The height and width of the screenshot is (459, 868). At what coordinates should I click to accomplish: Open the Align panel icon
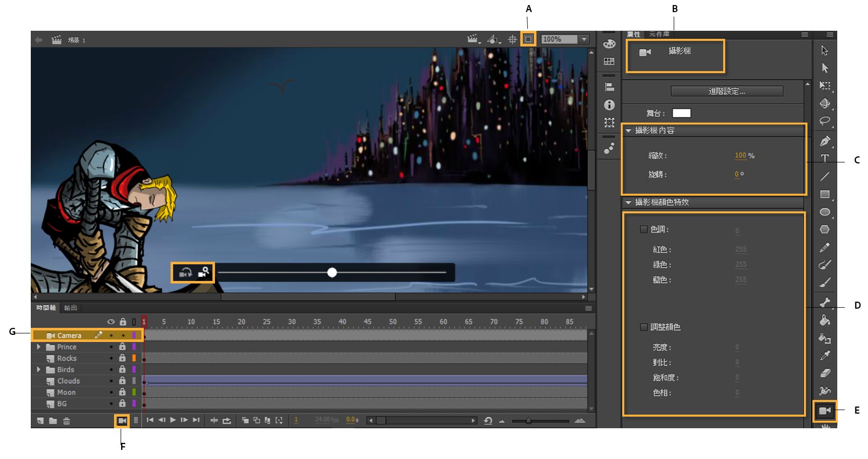click(x=609, y=87)
